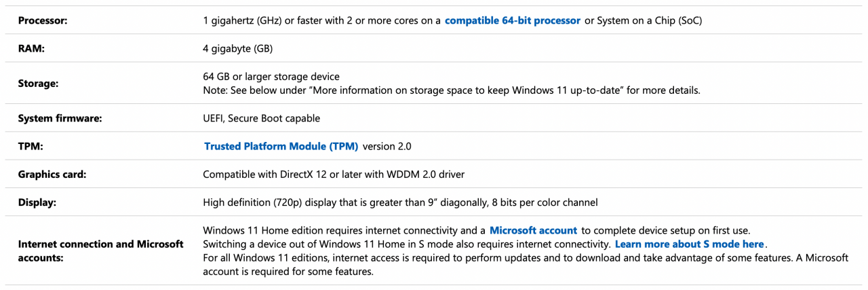Click the DirectX 12 WDDM 2.0 driver text
This screenshot has width=868, height=290.
334,175
